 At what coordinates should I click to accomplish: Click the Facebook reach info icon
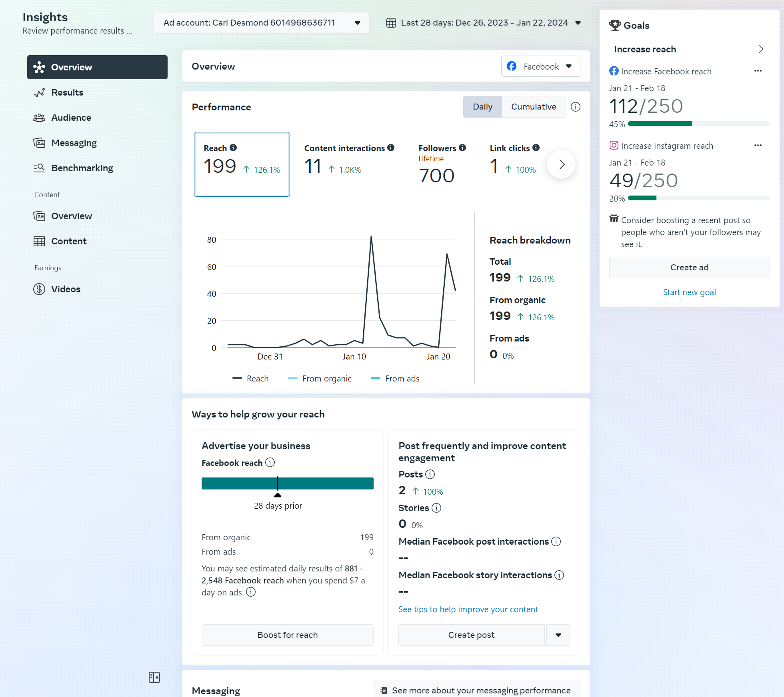coord(270,462)
